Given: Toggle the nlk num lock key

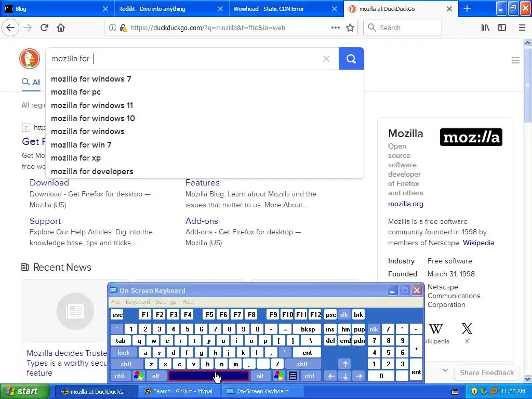Looking at the screenshot, I should [374, 329].
